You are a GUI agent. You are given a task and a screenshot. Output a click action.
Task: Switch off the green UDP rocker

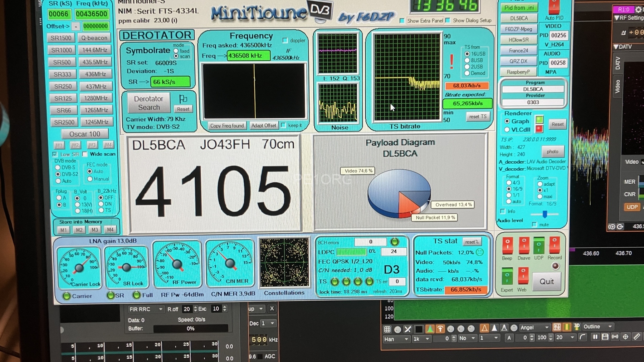(538, 245)
